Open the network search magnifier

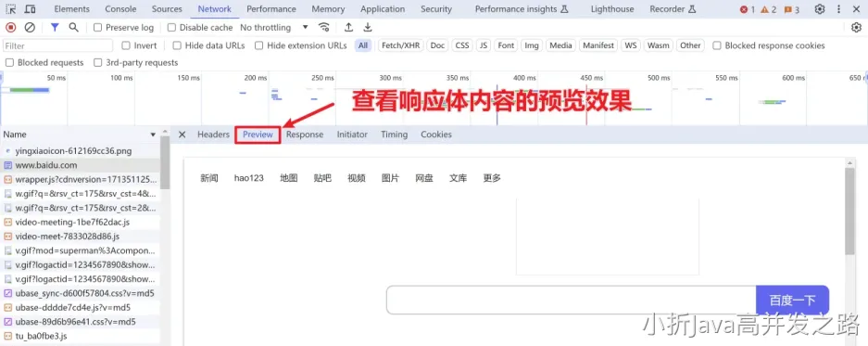(x=73, y=27)
